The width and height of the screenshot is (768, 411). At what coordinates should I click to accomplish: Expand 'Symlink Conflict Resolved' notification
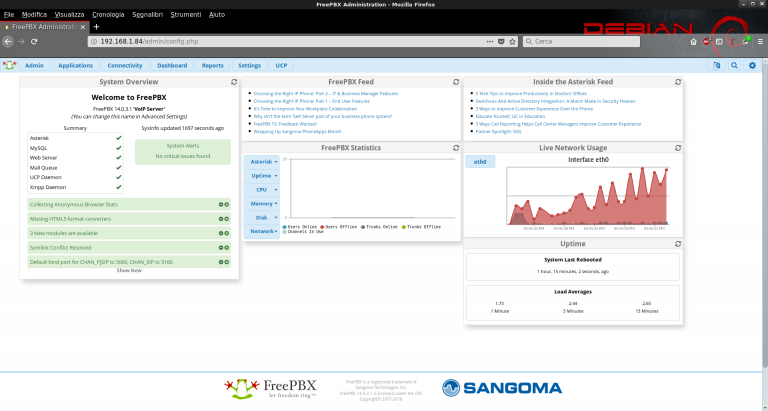pyautogui.click(x=129, y=247)
